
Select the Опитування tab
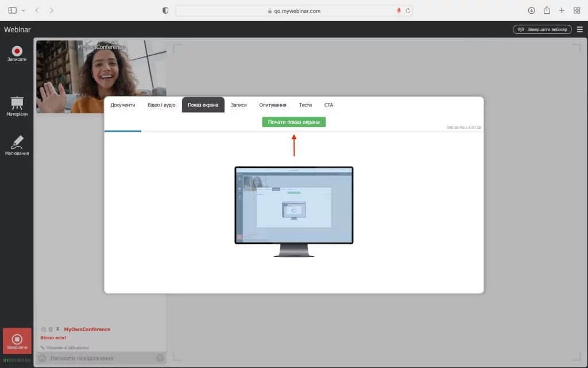click(x=273, y=105)
